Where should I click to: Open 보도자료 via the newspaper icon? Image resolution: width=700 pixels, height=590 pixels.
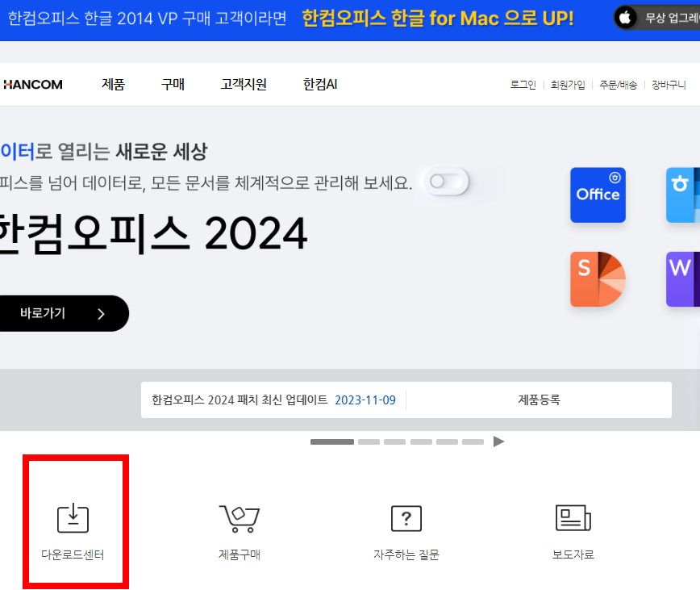(573, 519)
